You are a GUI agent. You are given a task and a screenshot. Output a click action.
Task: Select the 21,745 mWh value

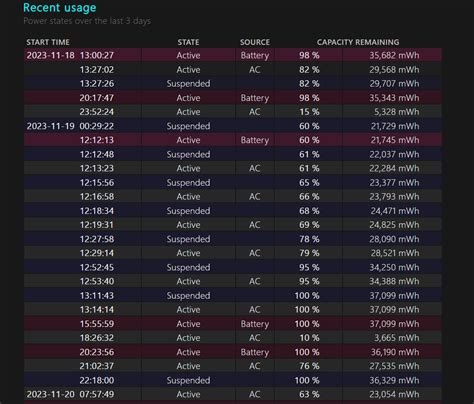395,140
